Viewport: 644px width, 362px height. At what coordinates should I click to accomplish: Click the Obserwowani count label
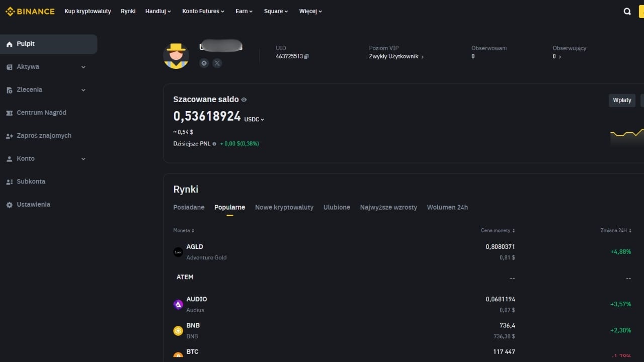click(489, 48)
